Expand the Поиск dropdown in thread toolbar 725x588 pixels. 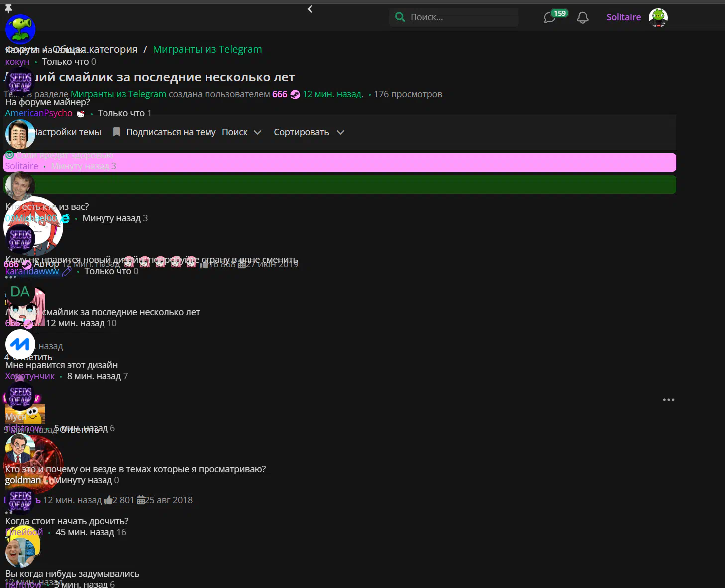[x=241, y=132]
